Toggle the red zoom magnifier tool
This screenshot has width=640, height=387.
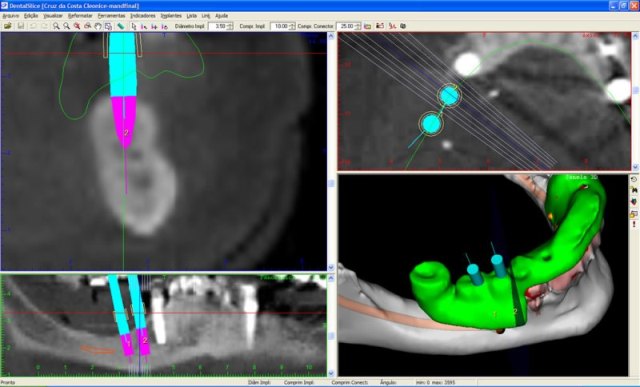click(x=77, y=26)
